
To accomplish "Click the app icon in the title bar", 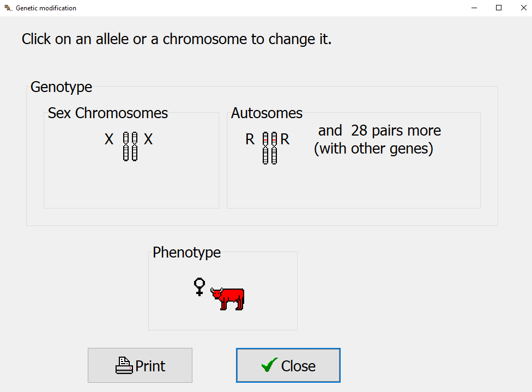I will coord(8,8).
